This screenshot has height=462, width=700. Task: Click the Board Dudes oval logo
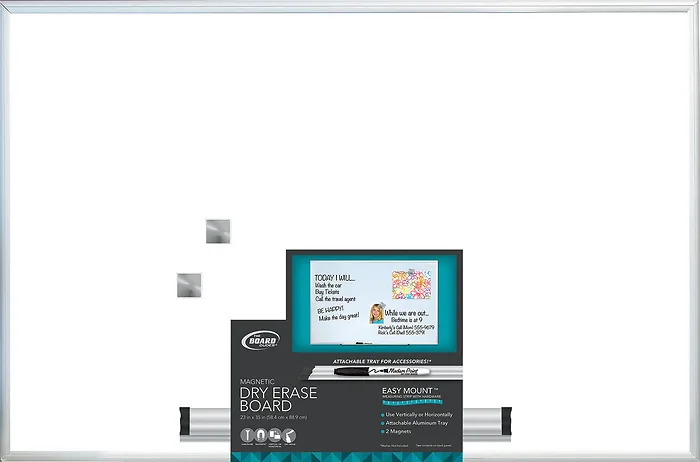click(x=259, y=341)
